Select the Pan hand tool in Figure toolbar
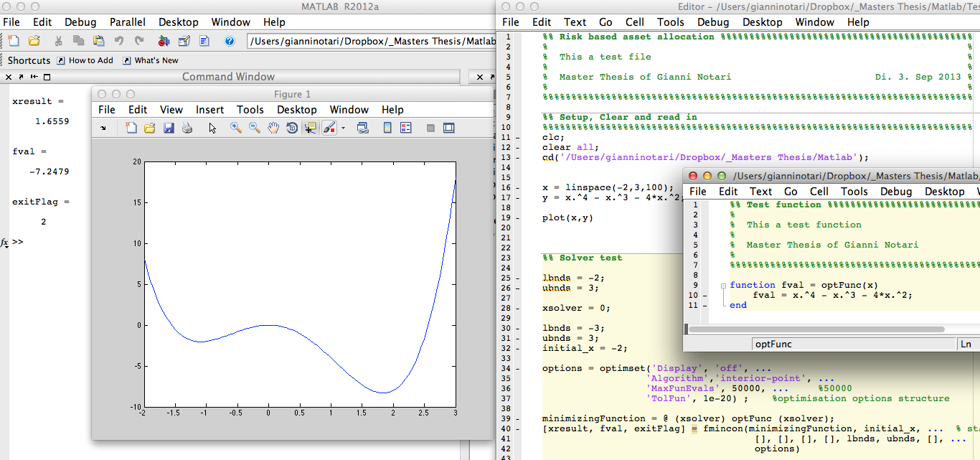Image resolution: width=980 pixels, height=460 pixels. click(273, 128)
